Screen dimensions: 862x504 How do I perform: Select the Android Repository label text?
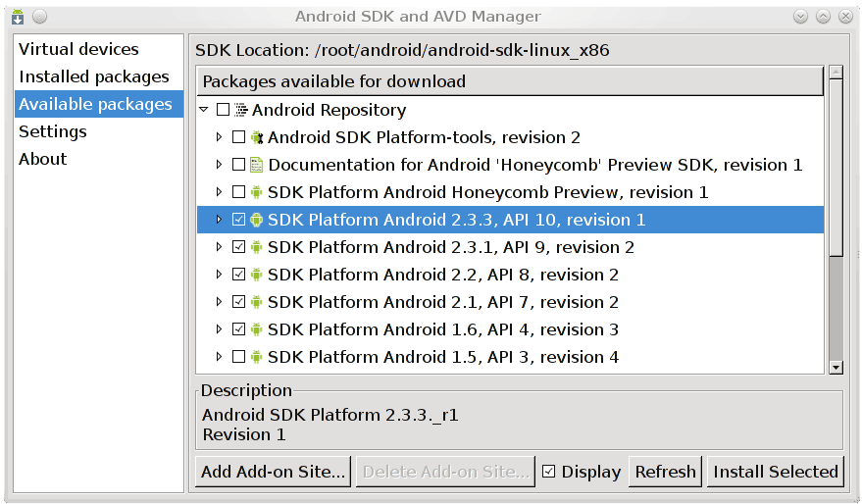[x=329, y=110]
